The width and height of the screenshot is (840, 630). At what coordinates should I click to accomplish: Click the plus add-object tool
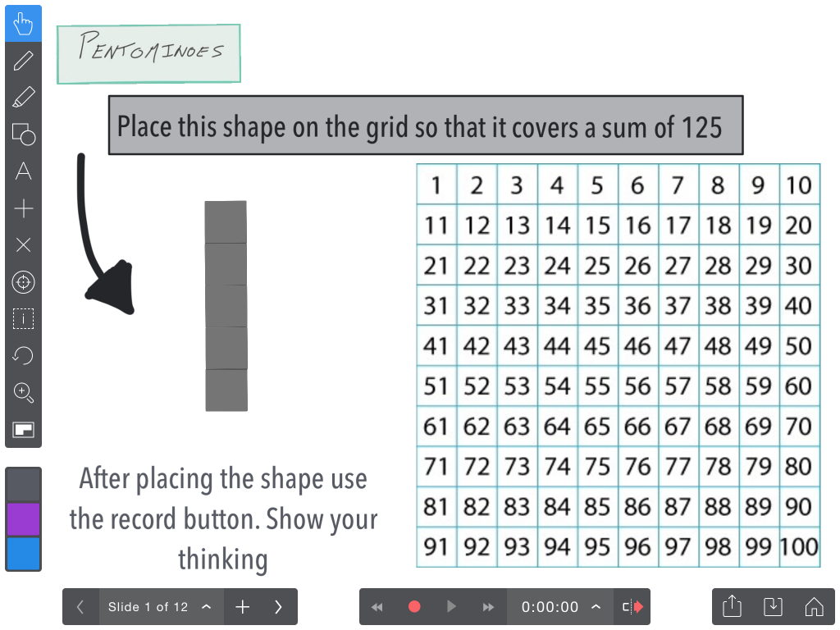pos(23,208)
